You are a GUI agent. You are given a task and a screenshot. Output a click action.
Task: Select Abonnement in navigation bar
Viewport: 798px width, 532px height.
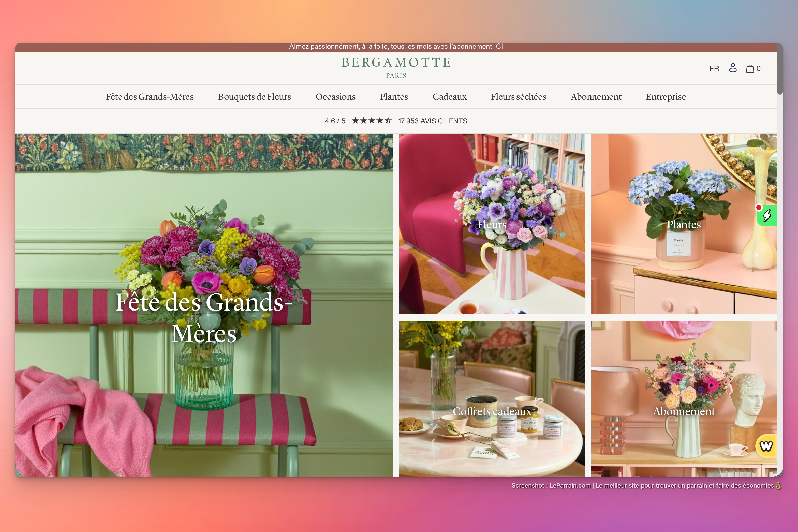[596, 97]
